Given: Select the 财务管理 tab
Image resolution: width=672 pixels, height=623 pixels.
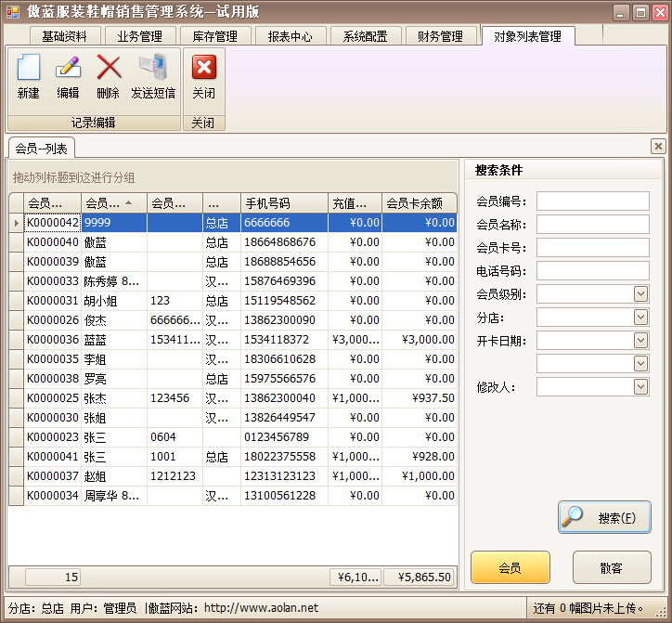Looking at the screenshot, I should click(x=440, y=36).
